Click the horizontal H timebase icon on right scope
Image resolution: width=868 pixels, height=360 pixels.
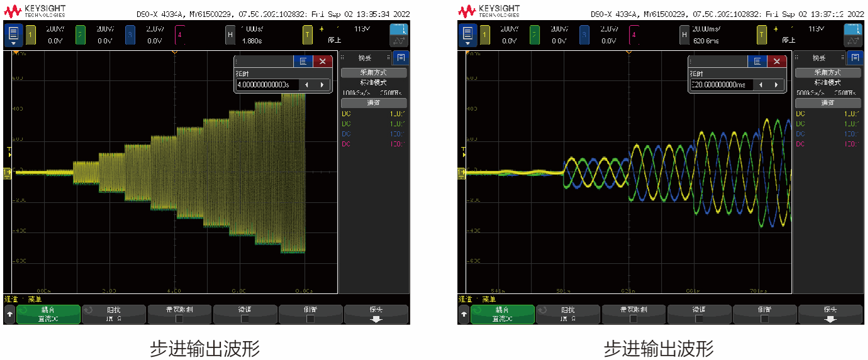[x=684, y=35]
